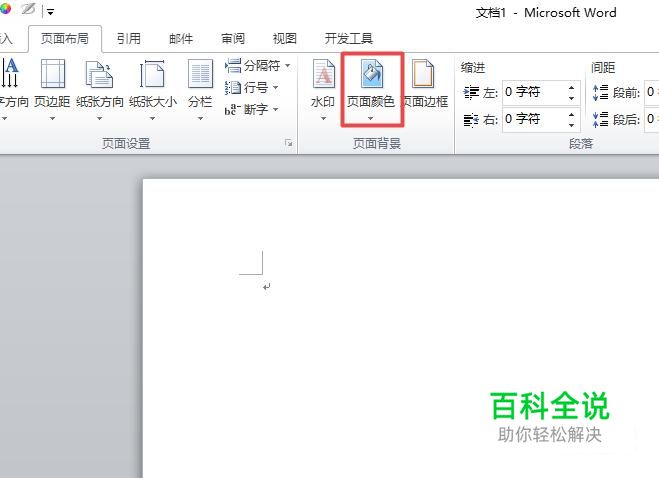Screen dimensions: 659x478
Task: Click the 页面背景 group label
Action: [377, 143]
